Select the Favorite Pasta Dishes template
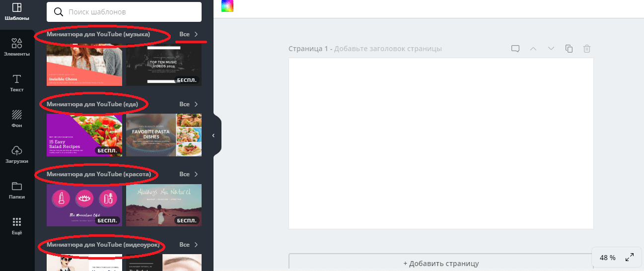 click(164, 135)
